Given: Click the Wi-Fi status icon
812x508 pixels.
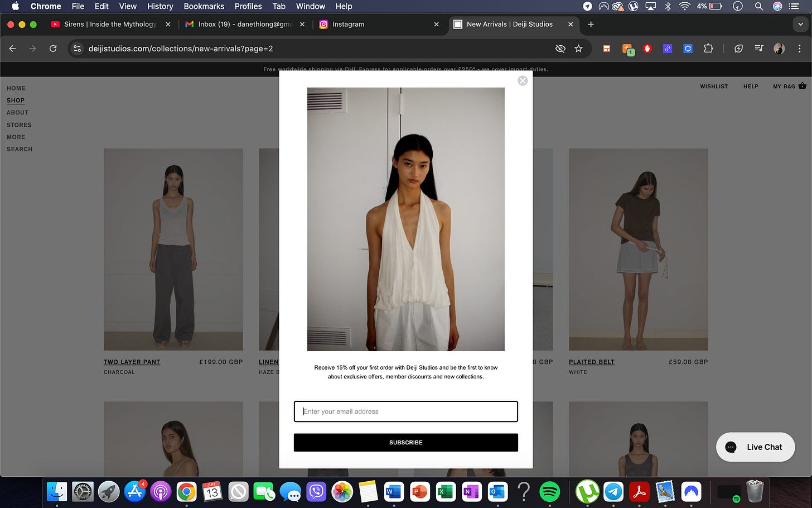Looking at the screenshot, I should tap(684, 6).
